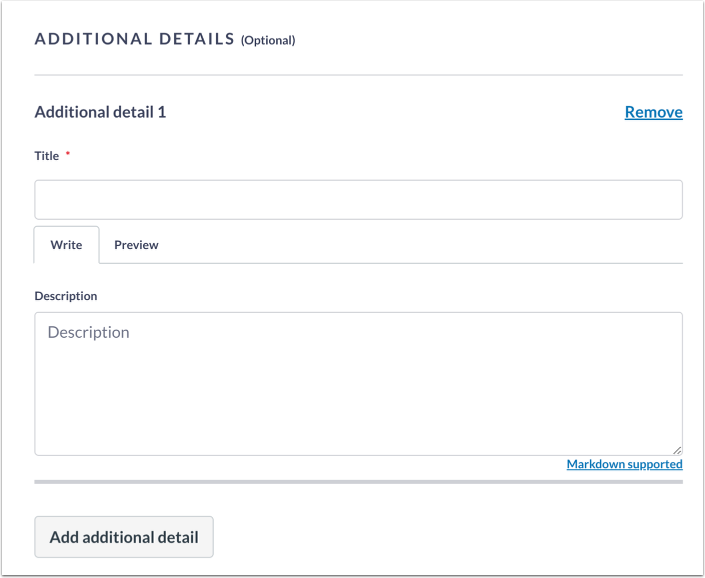Switch to the Write tab
The image size is (705, 578).
pyautogui.click(x=66, y=245)
